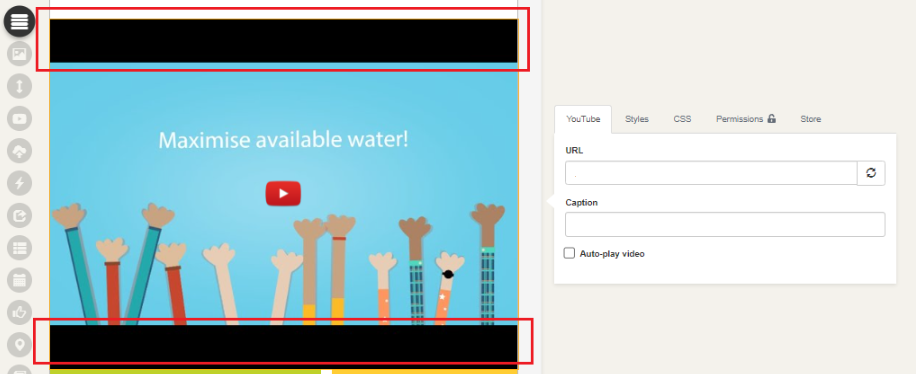Select the list widget icon in sidebar
Image resolution: width=916 pixels, height=374 pixels.
19,248
